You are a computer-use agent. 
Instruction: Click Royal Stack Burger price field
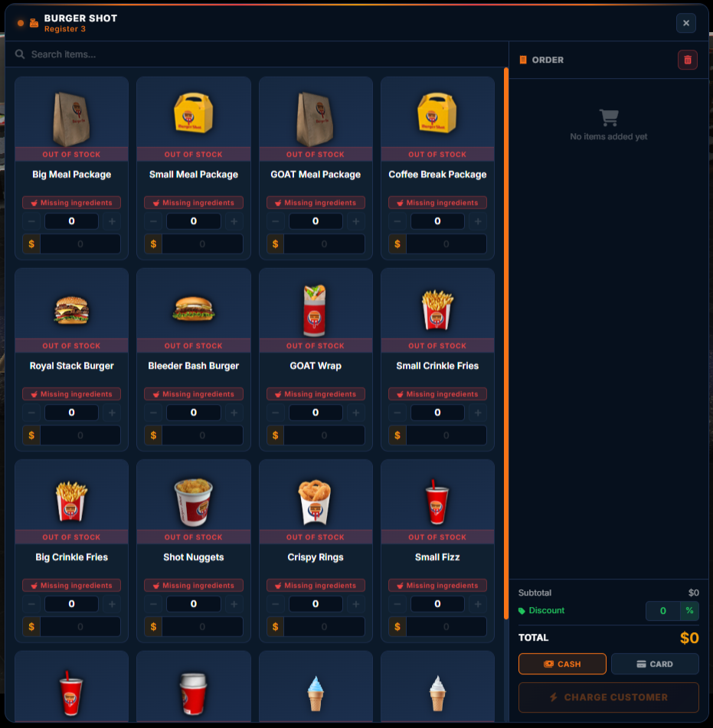[80, 435]
